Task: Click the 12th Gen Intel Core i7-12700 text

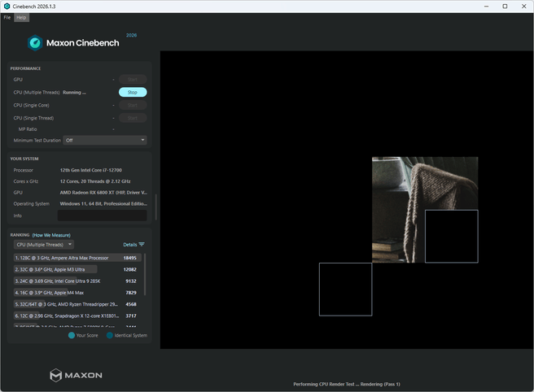Action: click(x=91, y=170)
